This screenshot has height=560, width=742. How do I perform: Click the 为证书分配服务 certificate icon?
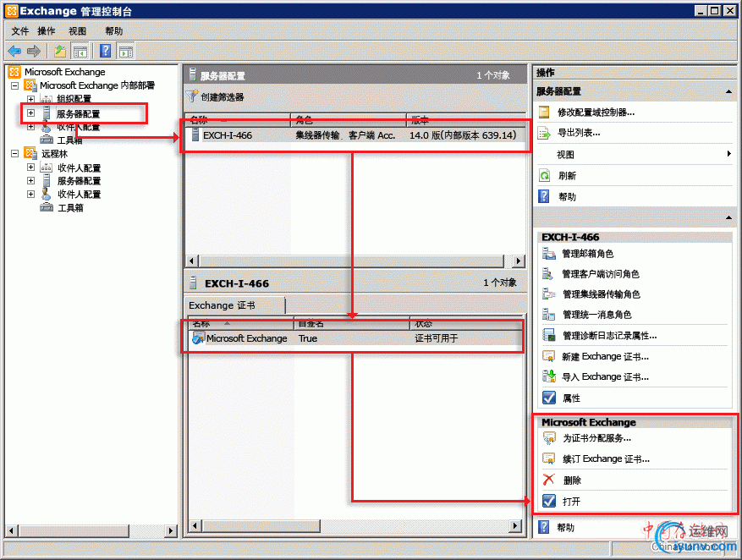(x=549, y=438)
